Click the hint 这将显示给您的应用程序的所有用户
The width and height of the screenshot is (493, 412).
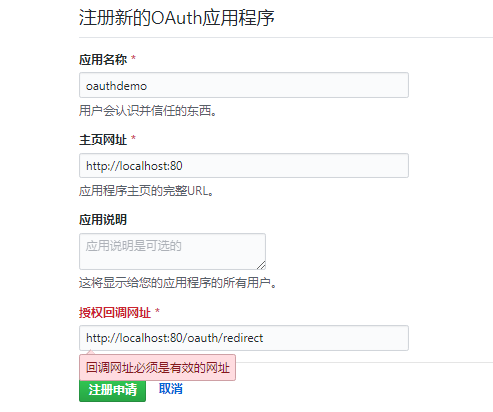tap(178, 283)
